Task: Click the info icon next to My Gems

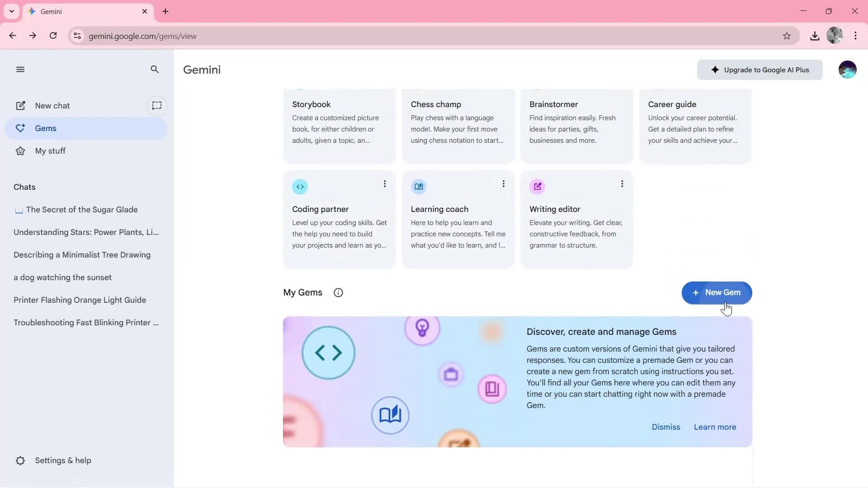Action: 338,292
